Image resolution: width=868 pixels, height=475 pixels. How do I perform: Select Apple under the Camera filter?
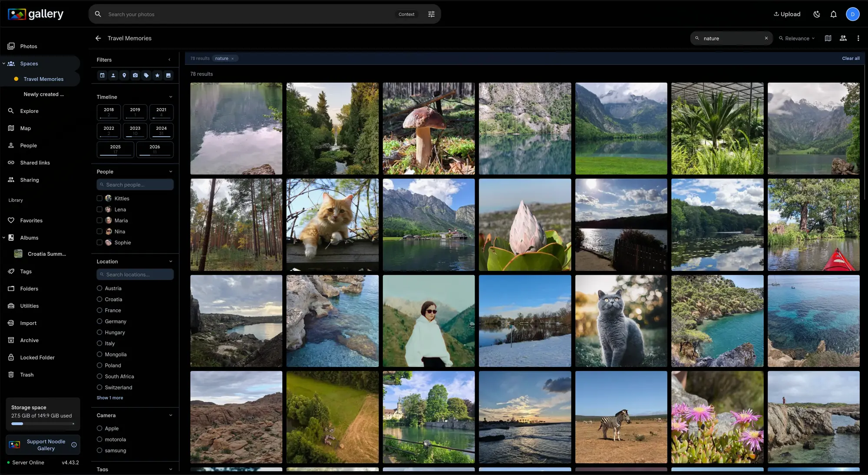click(99, 428)
